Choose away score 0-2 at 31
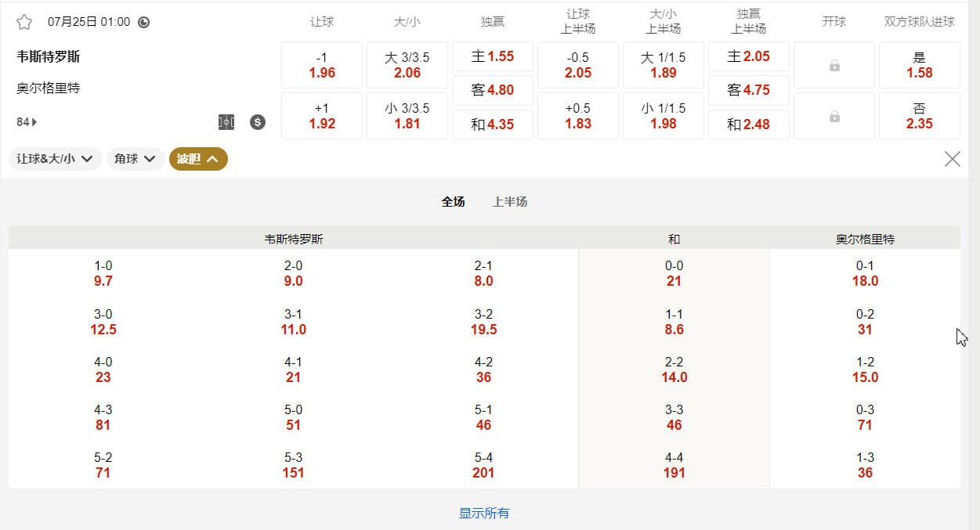The image size is (980, 530). click(865, 322)
